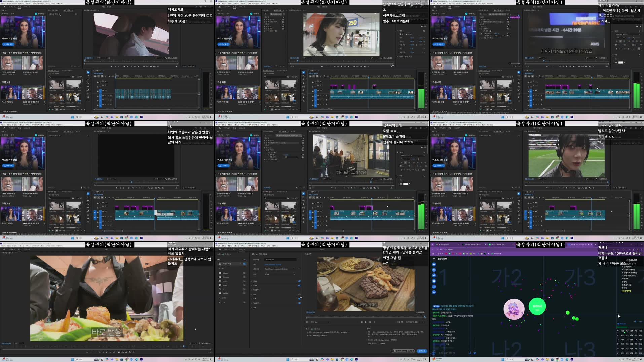Viewport: 644px width, 362px height.
Task: Step forward one frame in export preview
Action: pos(370,322)
